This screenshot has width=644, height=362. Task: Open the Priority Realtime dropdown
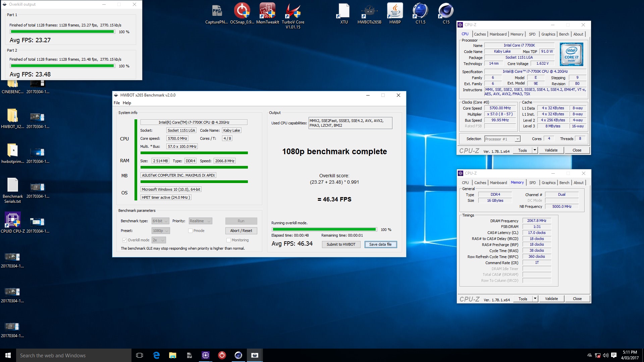click(200, 221)
